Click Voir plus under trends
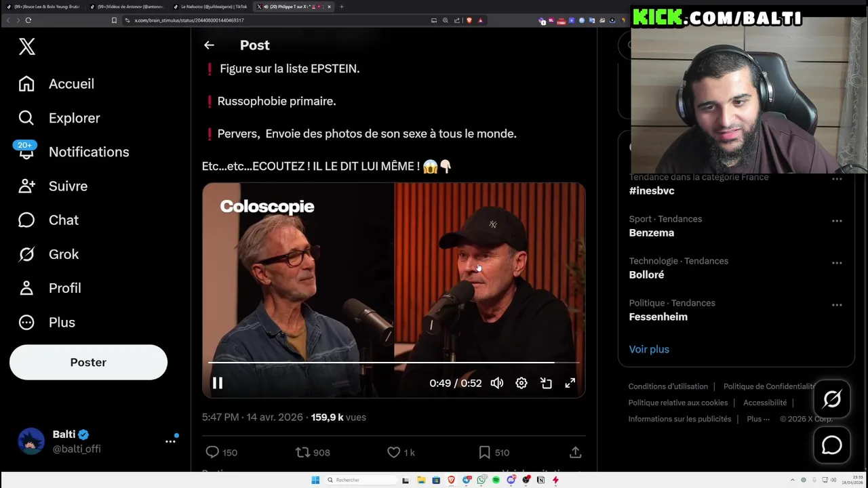The height and width of the screenshot is (488, 868). (x=649, y=349)
